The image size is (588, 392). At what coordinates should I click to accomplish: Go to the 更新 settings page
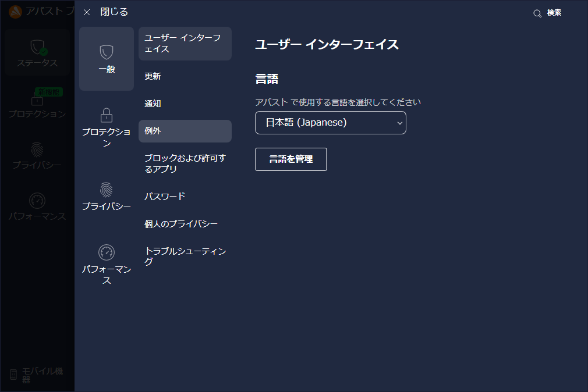(x=185, y=76)
